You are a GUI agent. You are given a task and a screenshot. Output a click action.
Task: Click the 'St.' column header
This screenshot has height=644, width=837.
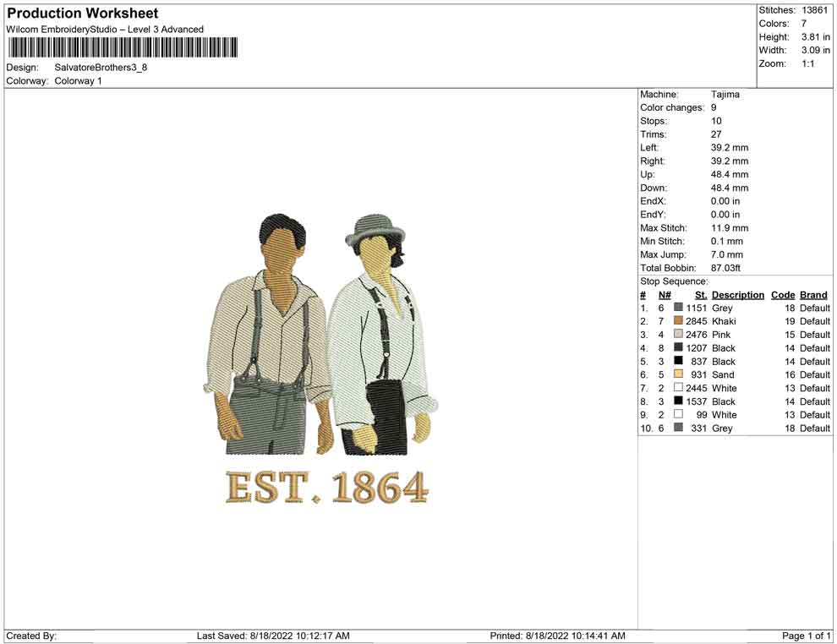point(701,295)
